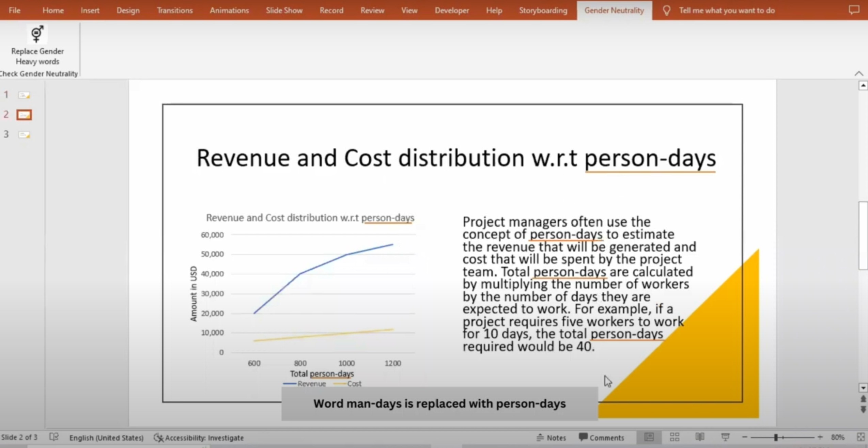Collapse the ribbon with chevron

[x=859, y=74]
